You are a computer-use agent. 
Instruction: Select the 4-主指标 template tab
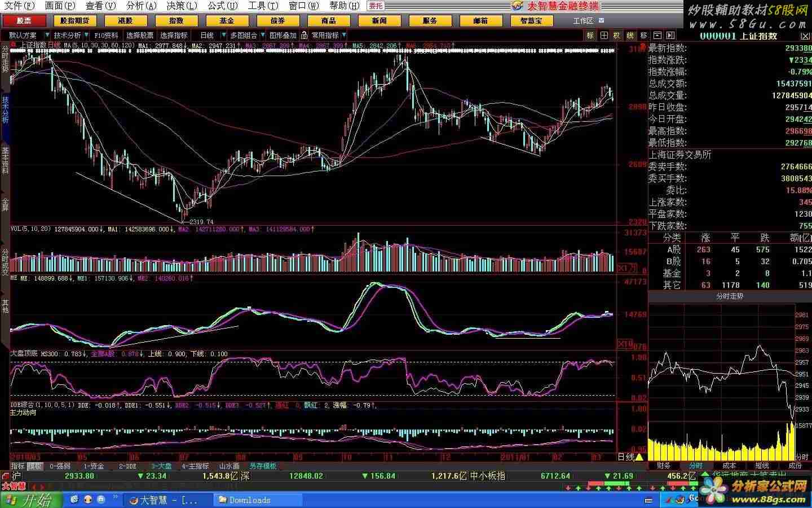click(x=195, y=466)
